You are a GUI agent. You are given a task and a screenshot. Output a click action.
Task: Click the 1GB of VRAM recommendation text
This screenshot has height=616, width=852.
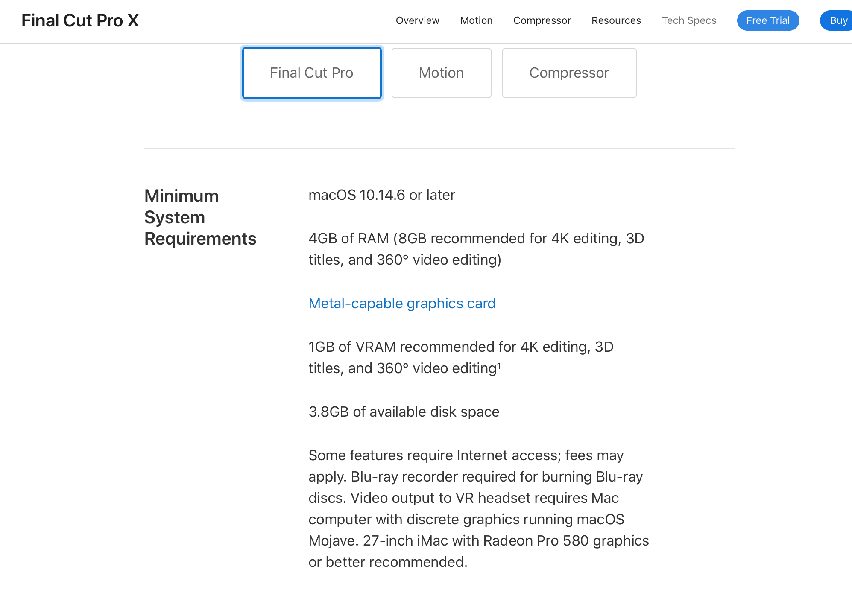coord(461,357)
